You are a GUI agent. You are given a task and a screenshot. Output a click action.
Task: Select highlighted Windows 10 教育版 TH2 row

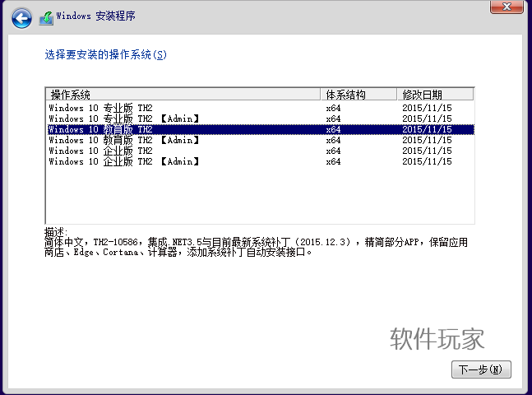[260, 129]
